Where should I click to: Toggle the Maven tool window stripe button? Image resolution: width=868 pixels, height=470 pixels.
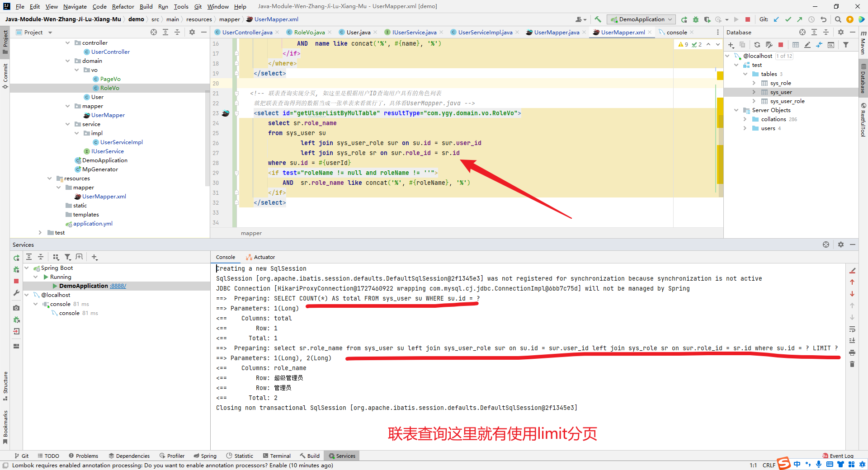pos(863,42)
